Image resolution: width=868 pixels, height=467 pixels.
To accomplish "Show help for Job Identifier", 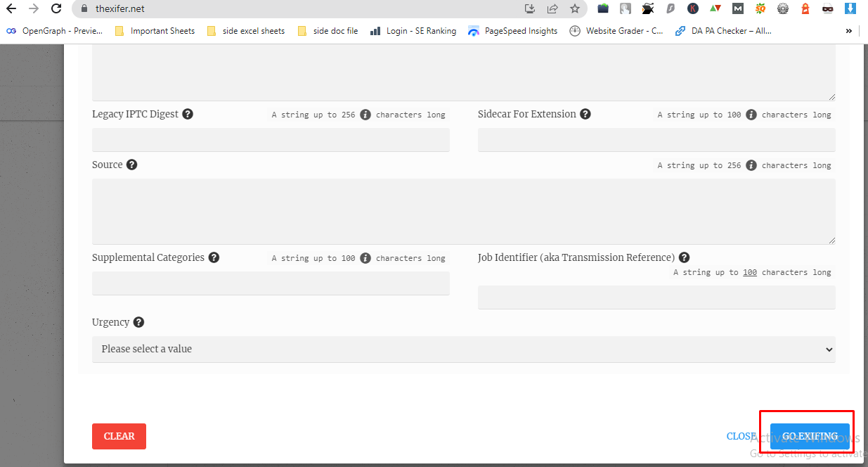I will pos(684,257).
